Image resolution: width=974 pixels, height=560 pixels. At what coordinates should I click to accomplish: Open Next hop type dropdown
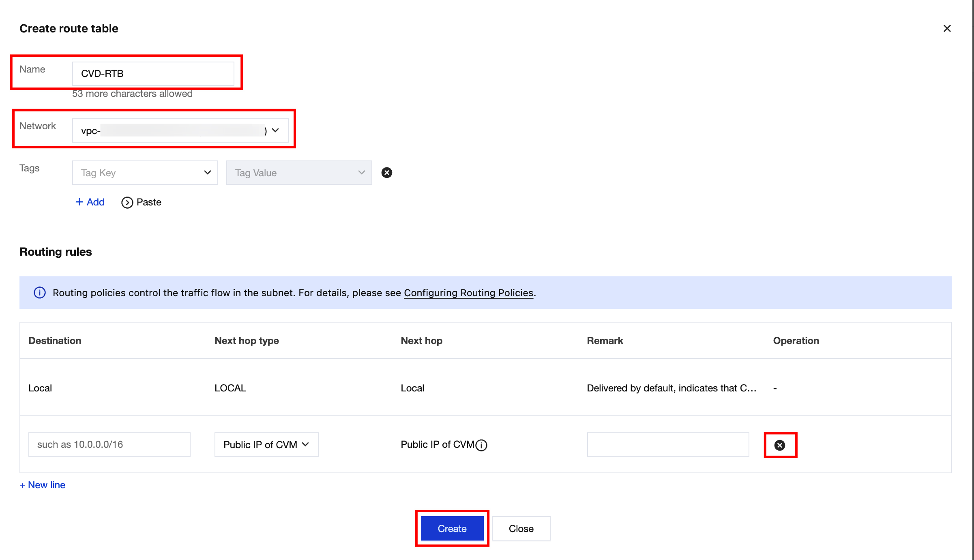[x=266, y=445]
